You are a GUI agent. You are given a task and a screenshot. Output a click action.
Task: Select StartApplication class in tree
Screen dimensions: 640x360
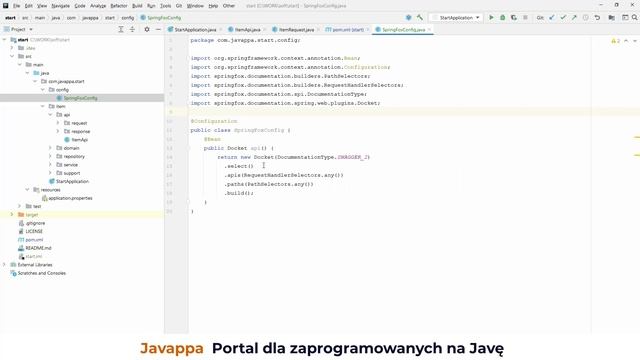72,181
